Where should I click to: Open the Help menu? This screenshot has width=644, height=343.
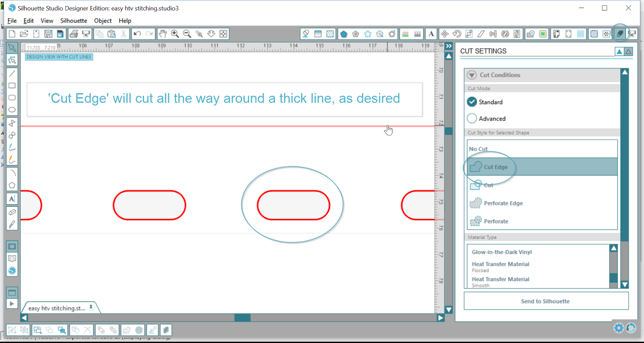click(125, 21)
